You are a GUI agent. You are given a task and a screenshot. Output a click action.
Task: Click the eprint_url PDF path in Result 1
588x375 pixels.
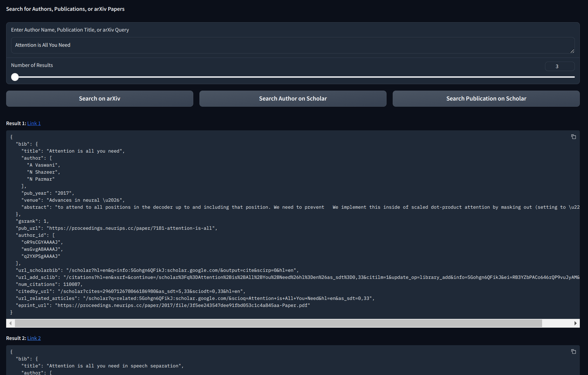pos(182,305)
